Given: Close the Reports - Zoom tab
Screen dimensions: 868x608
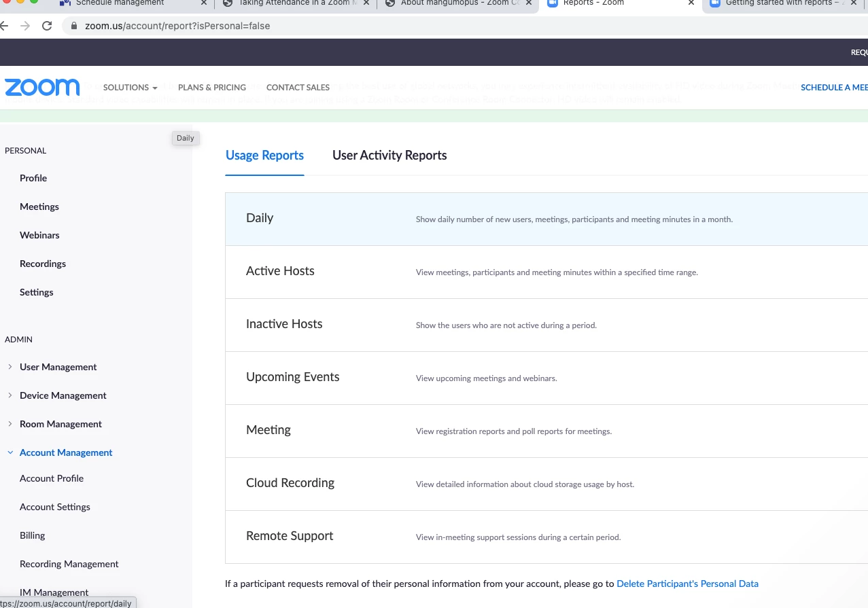Looking at the screenshot, I should 691,3.
